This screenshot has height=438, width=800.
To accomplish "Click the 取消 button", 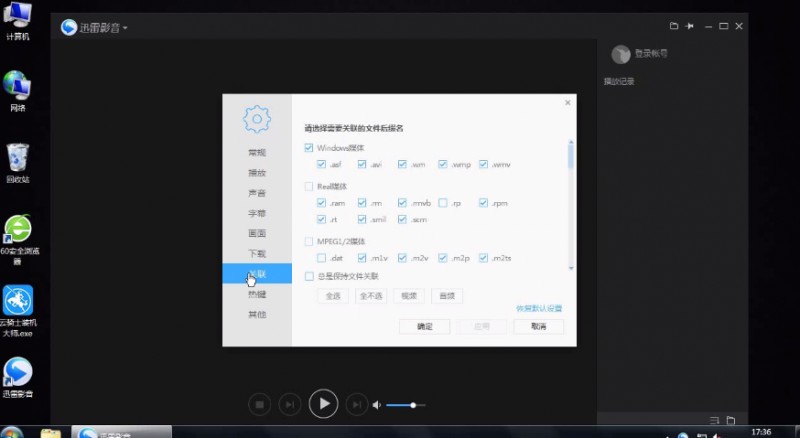I will coord(539,326).
